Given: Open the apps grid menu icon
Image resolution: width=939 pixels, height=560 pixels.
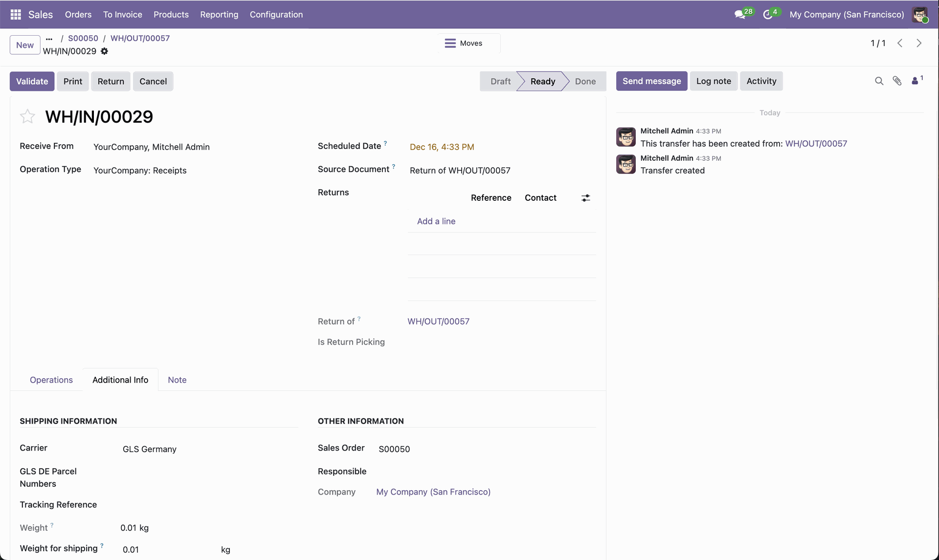Looking at the screenshot, I should tap(15, 15).
